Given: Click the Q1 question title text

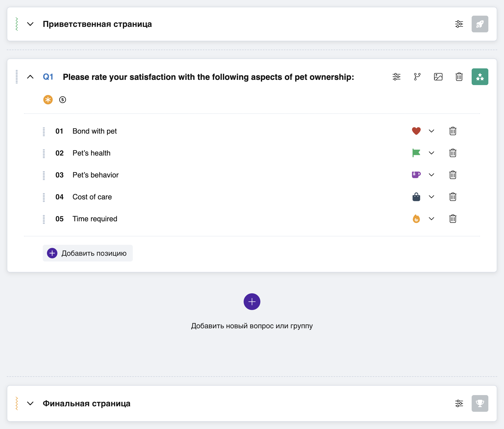Looking at the screenshot, I should [208, 77].
